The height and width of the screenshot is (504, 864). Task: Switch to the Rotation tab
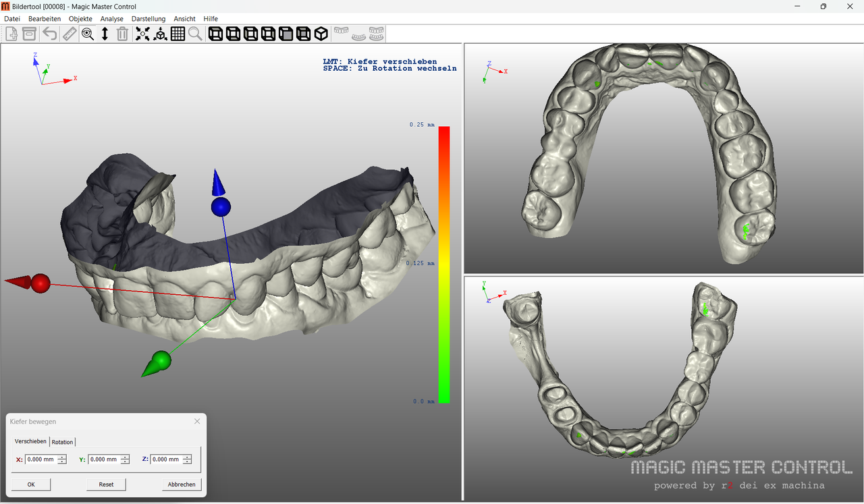coord(62,442)
